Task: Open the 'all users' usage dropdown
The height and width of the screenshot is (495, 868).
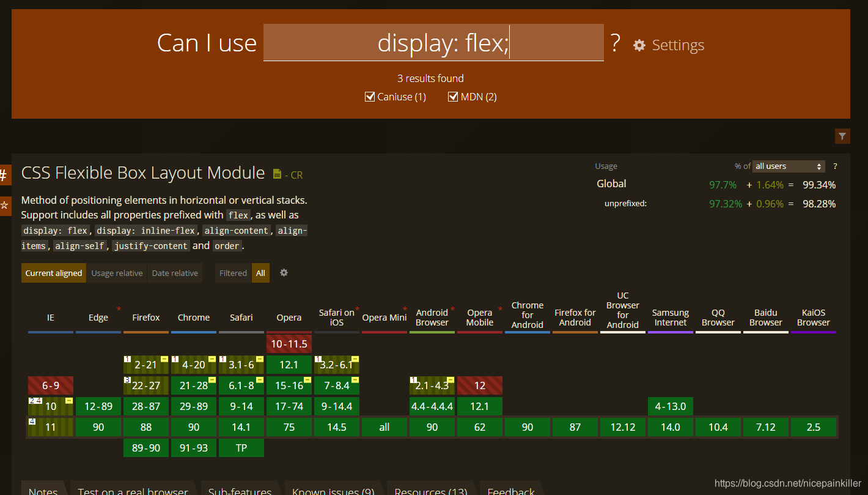Action: pos(789,166)
